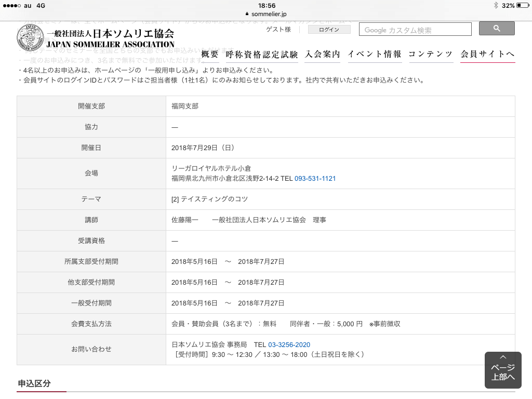Select the 講師 row label

91,220
